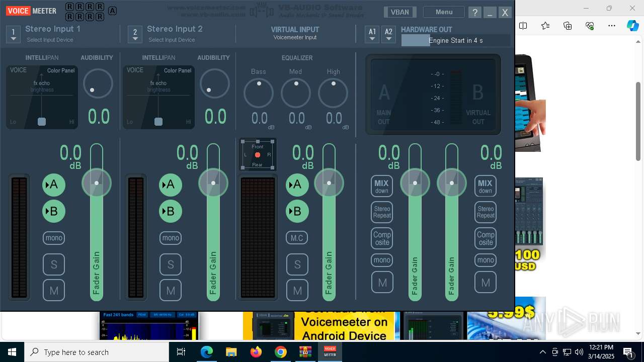
Task: Mute the Virtual Input strip
Action: (x=297, y=291)
